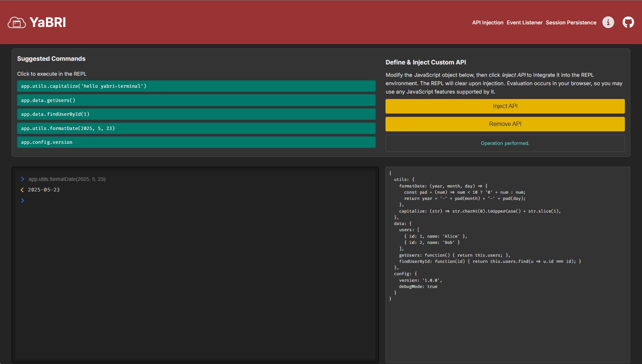Click the yellow output chevron beside 2025-05-23

coord(22,190)
